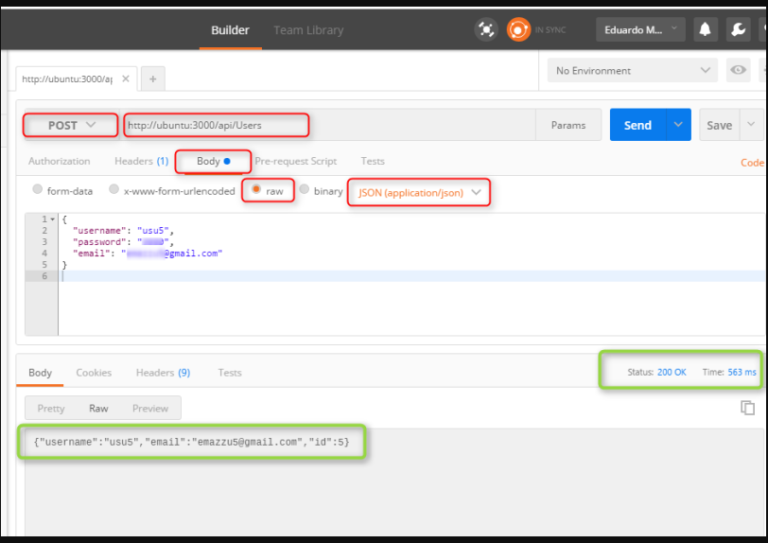
Task: Select the raw body radio button
Action: 256,189
